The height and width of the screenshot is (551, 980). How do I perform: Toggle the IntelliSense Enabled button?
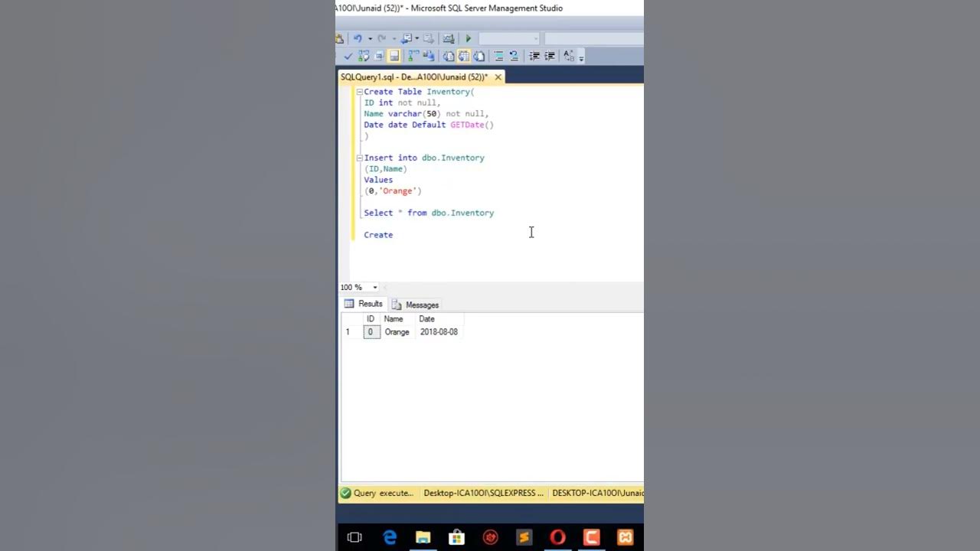coord(394,56)
